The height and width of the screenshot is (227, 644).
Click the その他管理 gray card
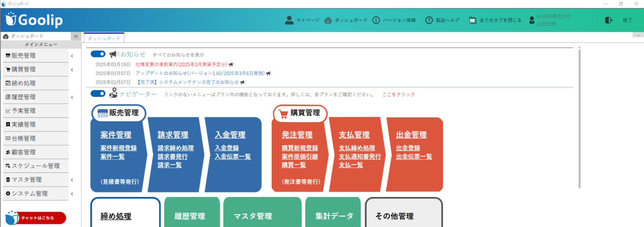tap(404, 212)
